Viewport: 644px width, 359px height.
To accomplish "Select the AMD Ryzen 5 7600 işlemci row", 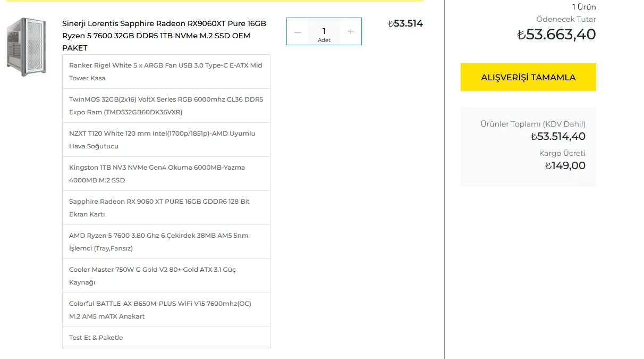I will (166, 241).
